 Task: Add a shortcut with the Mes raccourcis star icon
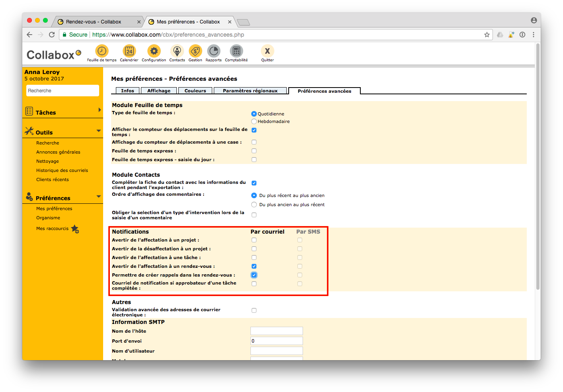coord(75,229)
